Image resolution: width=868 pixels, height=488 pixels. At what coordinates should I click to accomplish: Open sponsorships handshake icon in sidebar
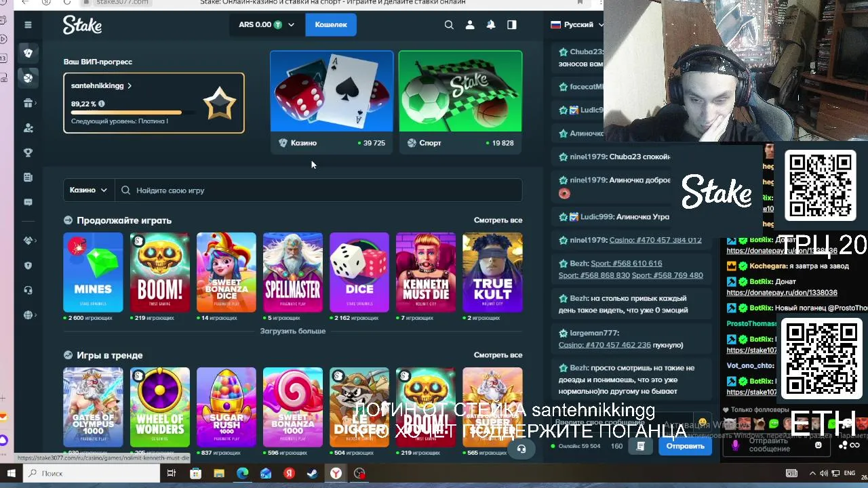tap(28, 241)
